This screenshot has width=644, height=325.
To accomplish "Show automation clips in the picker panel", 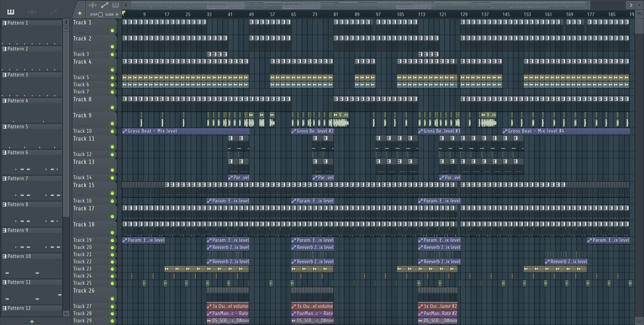I will point(53,12).
